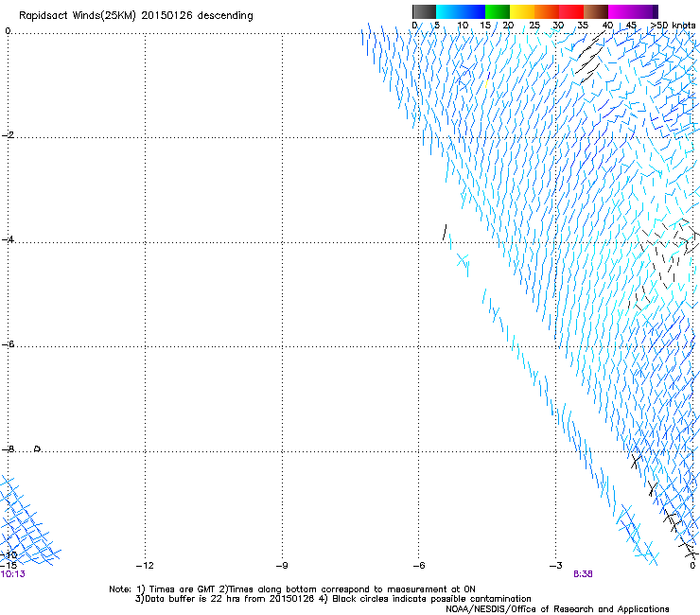Click the purple '8:38' time label
The image size is (700, 615).
point(583,574)
